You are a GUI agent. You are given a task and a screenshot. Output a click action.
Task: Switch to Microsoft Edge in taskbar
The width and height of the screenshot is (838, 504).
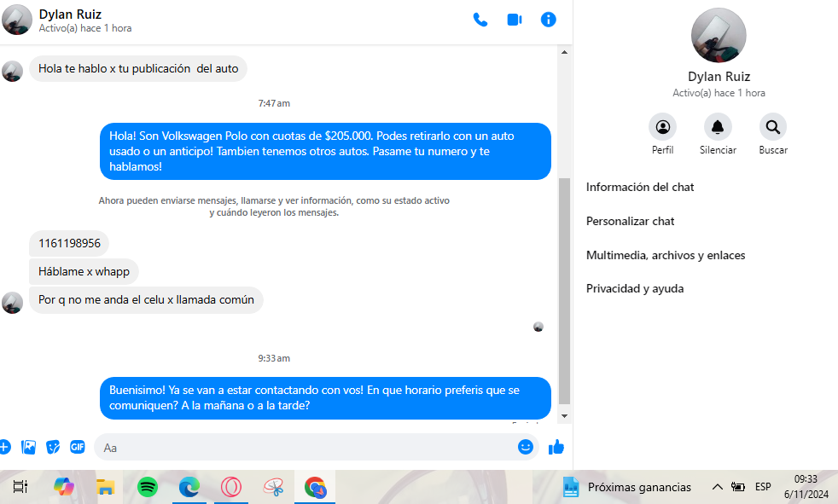(189, 487)
